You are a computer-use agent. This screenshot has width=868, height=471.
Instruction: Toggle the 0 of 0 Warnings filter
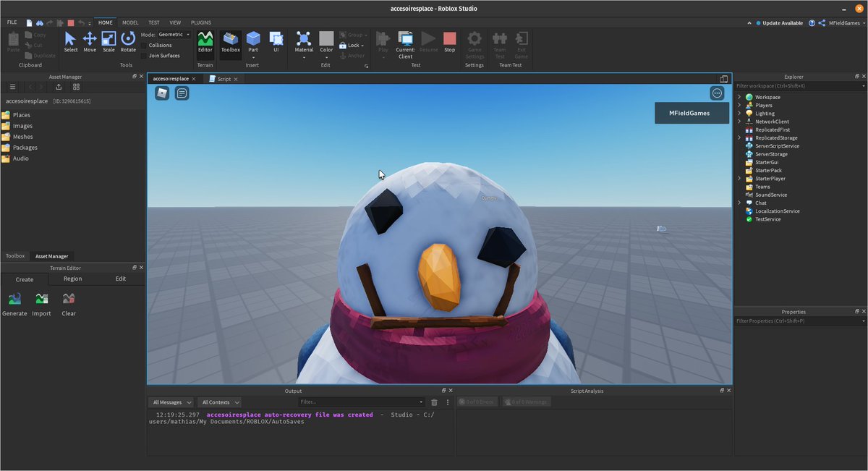click(526, 402)
